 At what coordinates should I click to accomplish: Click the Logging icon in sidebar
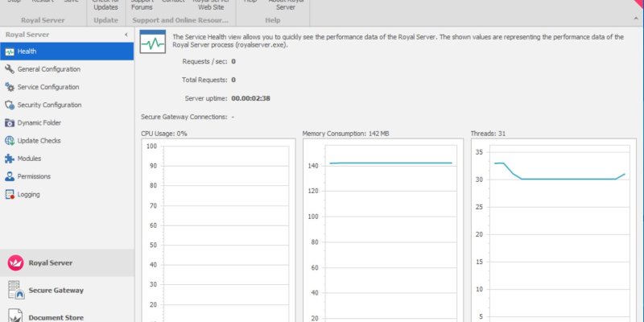click(x=10, y=194)
